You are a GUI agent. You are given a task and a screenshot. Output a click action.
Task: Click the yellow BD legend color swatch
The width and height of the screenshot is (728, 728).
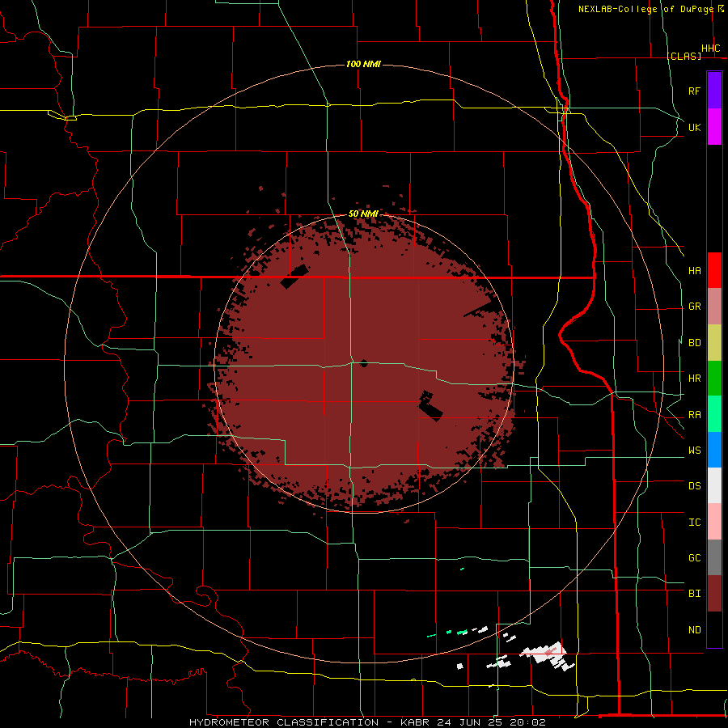pos(714,343)
